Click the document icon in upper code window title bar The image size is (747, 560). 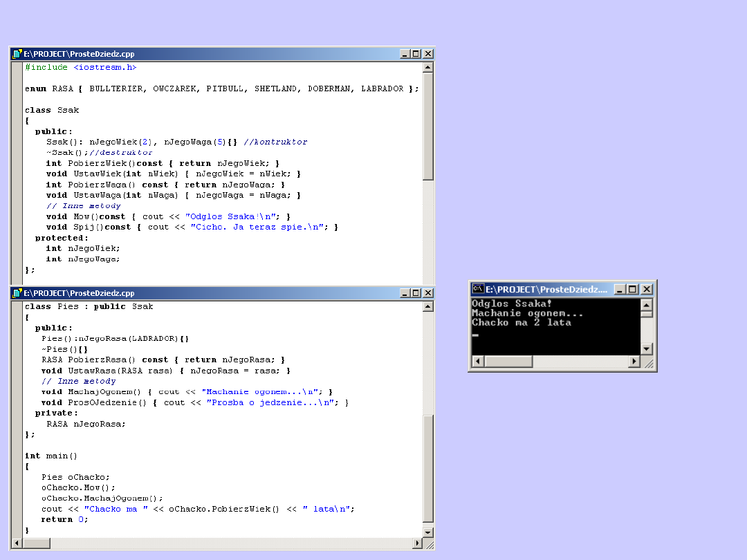click(17, 54)
